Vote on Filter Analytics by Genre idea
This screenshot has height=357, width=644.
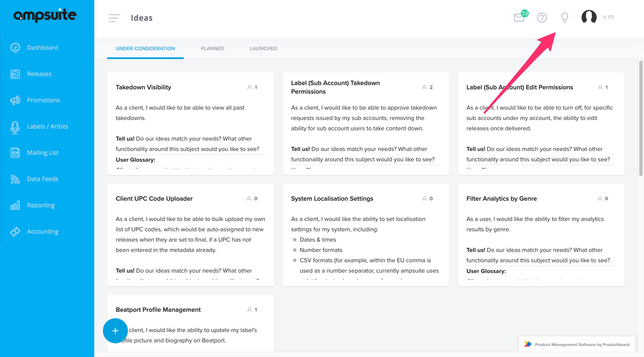(603, 199)
